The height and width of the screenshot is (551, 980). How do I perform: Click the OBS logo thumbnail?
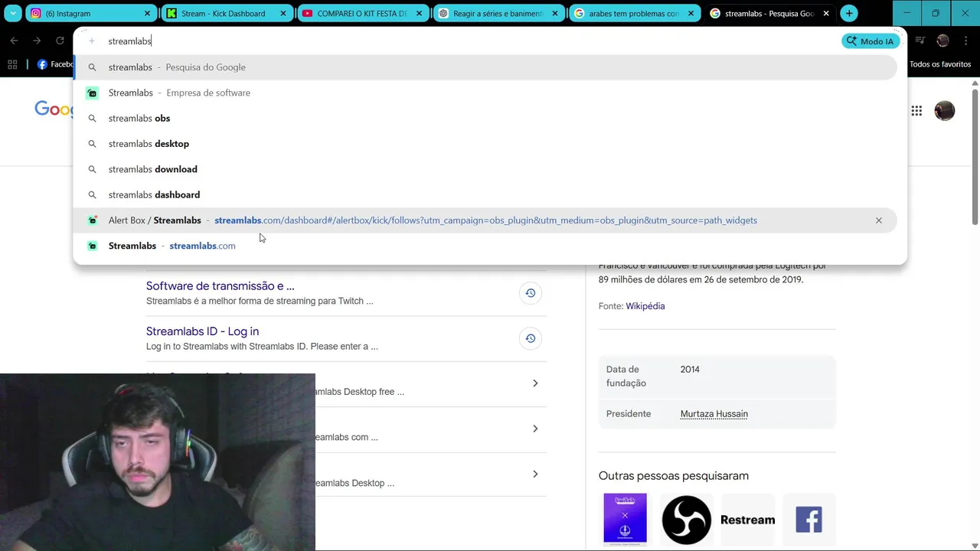tap(686, 520)
